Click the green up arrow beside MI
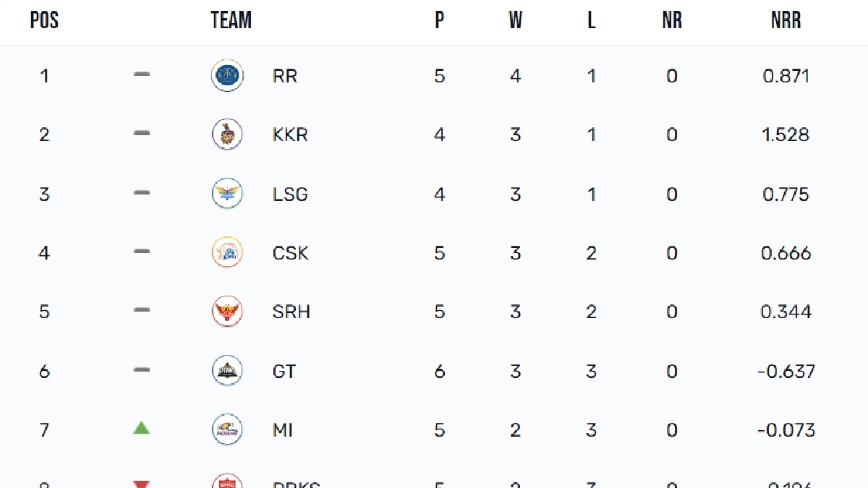 coord(142,428)
